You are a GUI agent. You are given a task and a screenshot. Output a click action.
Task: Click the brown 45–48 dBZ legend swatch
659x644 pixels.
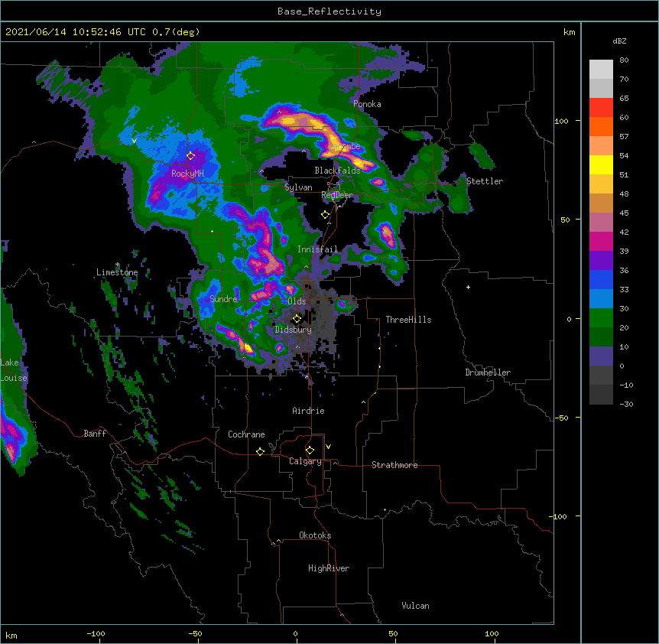[601, 203]
